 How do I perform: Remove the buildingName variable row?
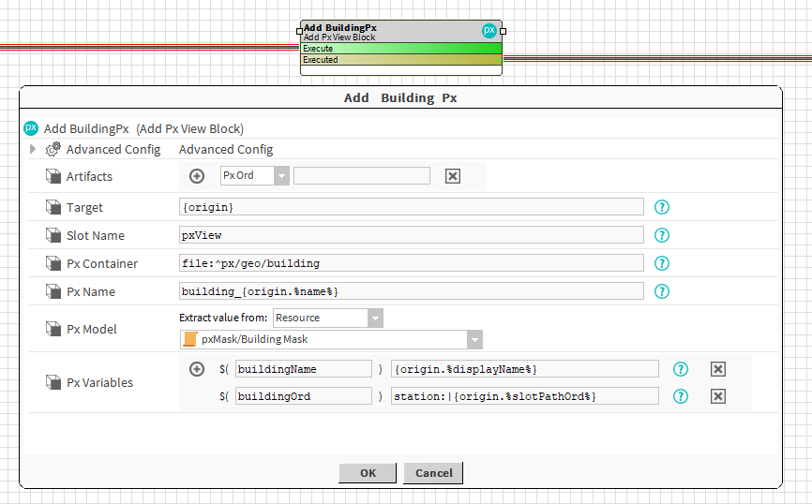(718, 369)
